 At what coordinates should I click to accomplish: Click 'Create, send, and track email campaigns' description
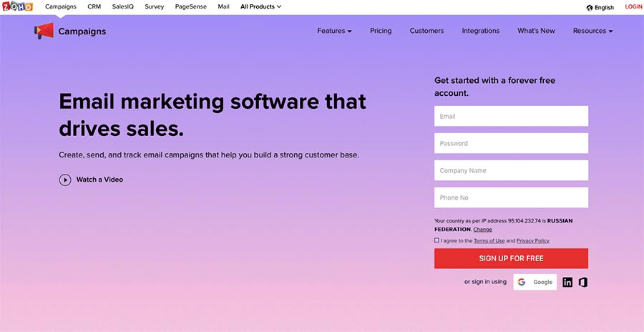click(209, 156)
